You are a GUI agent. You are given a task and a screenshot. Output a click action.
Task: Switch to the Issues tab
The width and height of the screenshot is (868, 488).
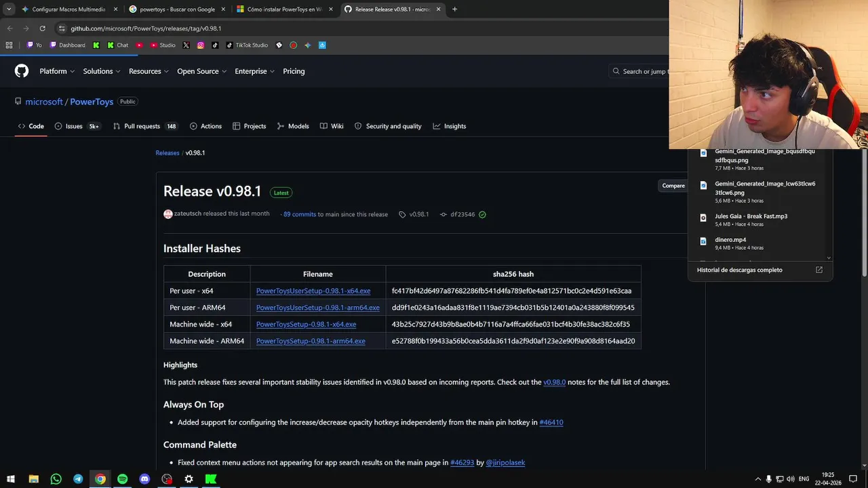click(x=77, y=126)
